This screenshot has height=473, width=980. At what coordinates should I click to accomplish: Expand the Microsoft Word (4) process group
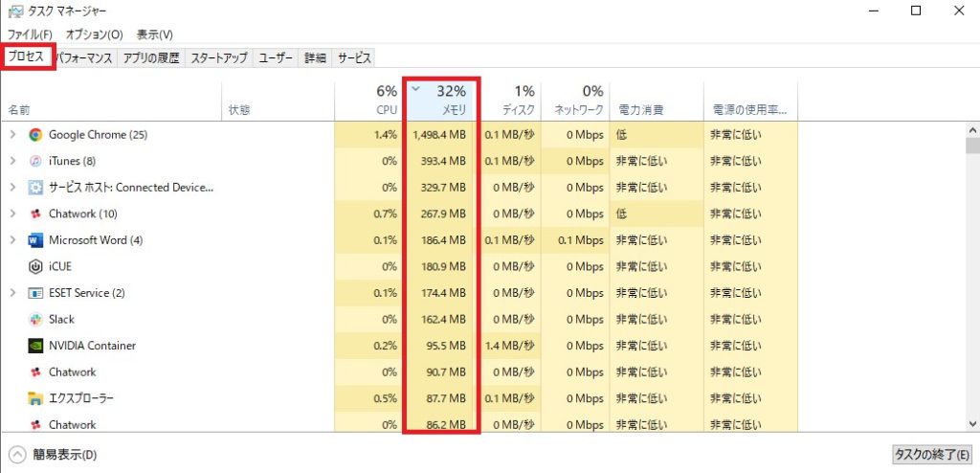pos(12,240)
